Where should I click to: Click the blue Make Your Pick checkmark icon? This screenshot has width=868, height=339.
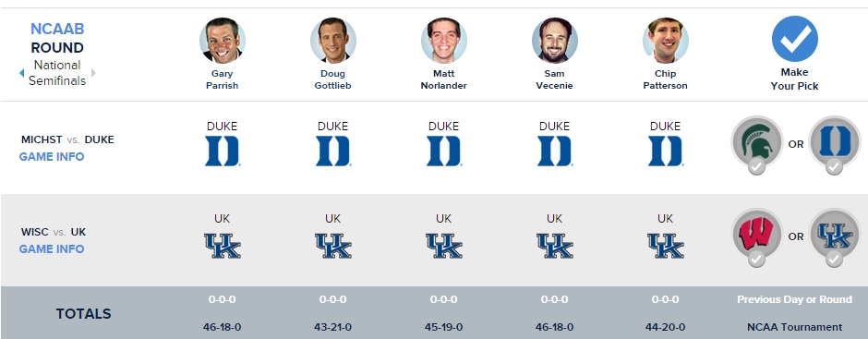(795, 39)
